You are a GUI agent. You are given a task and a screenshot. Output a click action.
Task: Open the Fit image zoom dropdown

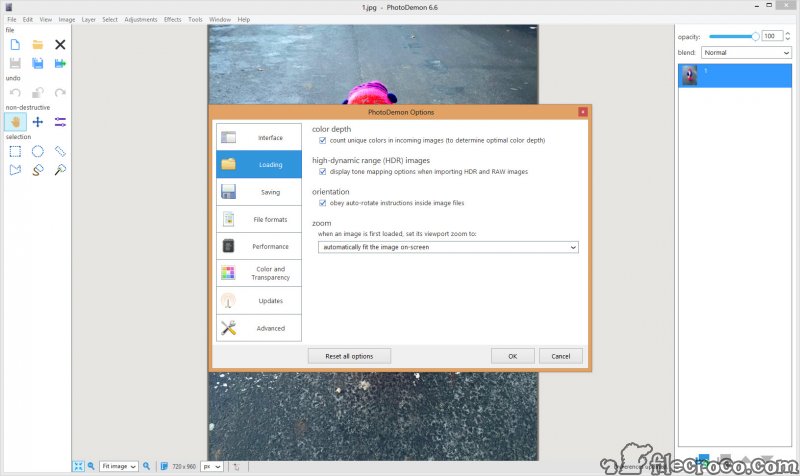(x=118, y=466)
